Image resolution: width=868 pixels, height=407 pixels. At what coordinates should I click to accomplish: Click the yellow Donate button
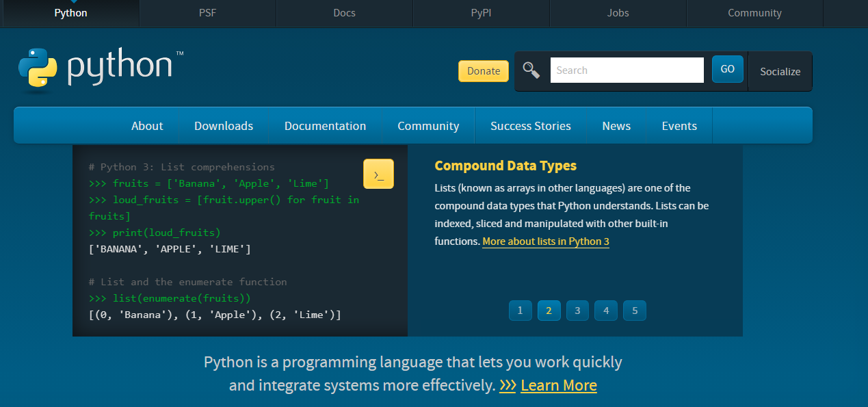[x=483, y=71]
